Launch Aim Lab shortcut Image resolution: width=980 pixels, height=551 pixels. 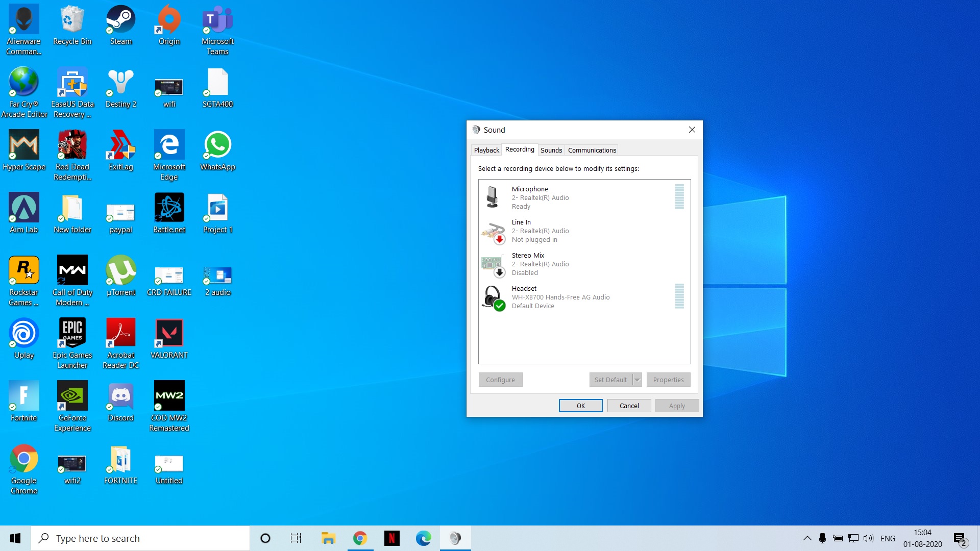(x=23, y=214)
